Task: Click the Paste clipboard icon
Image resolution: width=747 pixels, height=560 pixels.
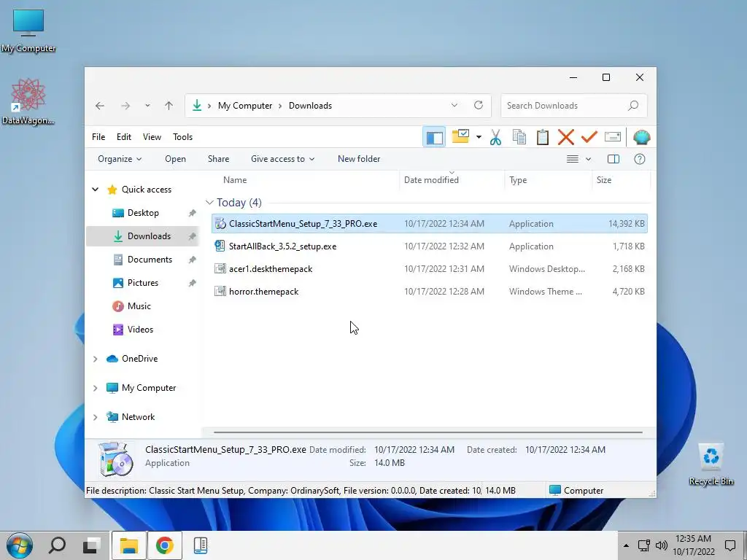Action: click(x=542, y=137)
